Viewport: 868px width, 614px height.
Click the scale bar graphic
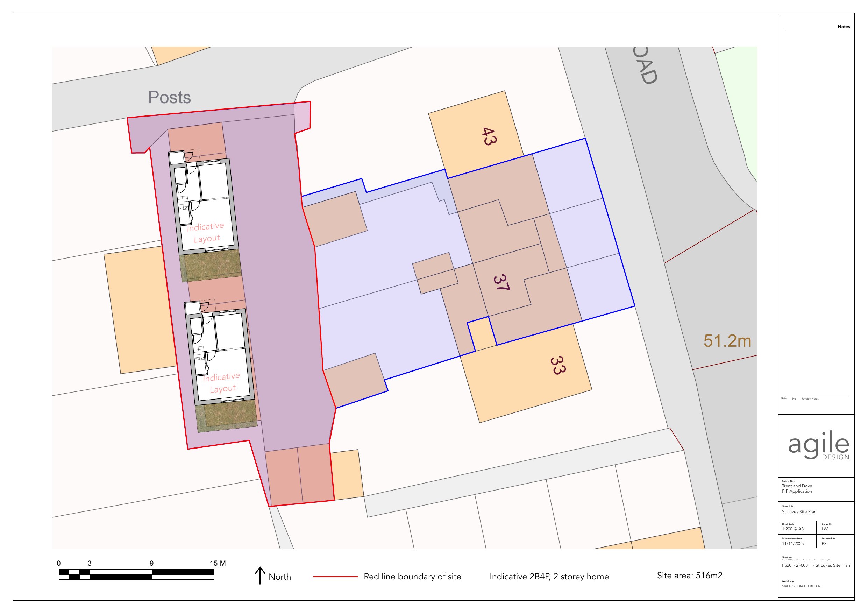coord(136,574)
